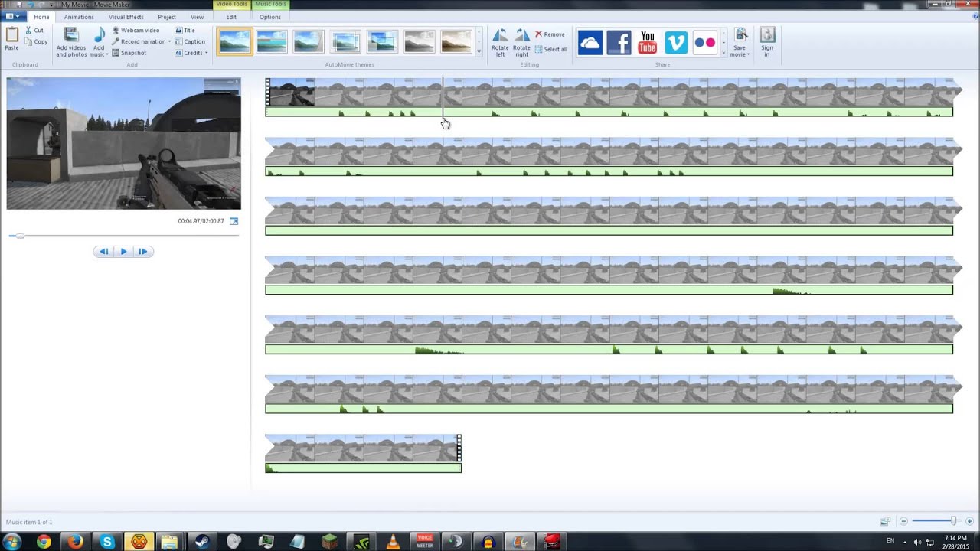Open Google Chrome from taskbar

pos(44,542)
